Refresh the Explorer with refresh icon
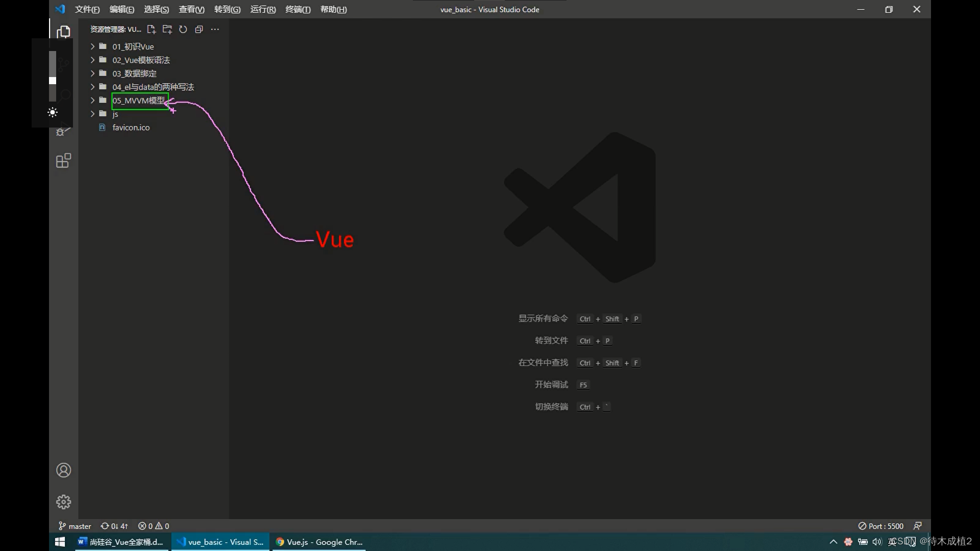980x551 pixels. point(183,30)
